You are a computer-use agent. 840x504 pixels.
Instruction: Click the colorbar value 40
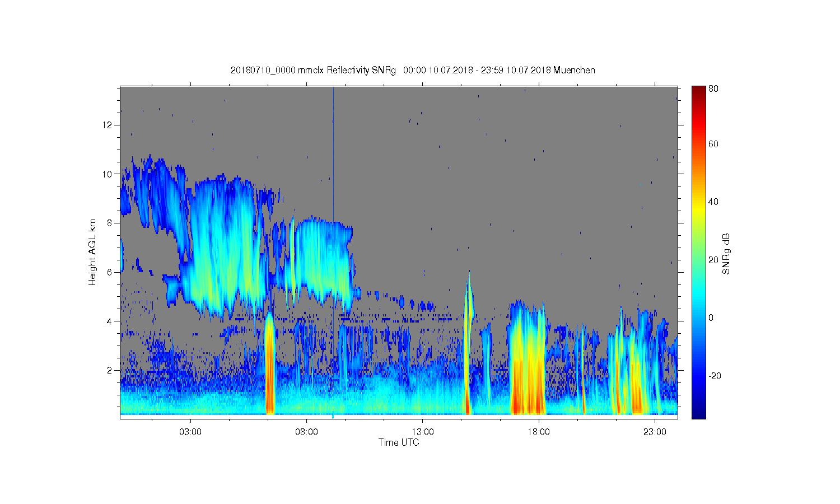tap(713, 202)
